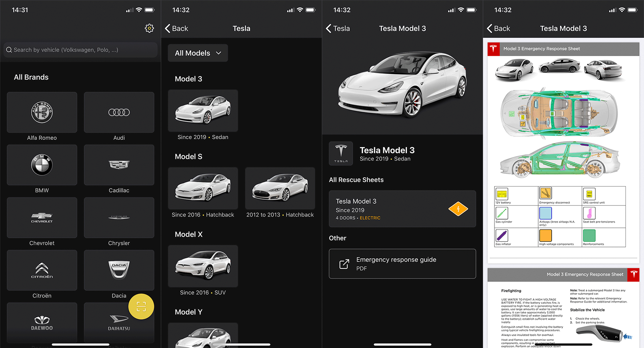Open Model 3 Since 2019 Sedan thumbnail
644x348 pixels.
coord(203,111)
